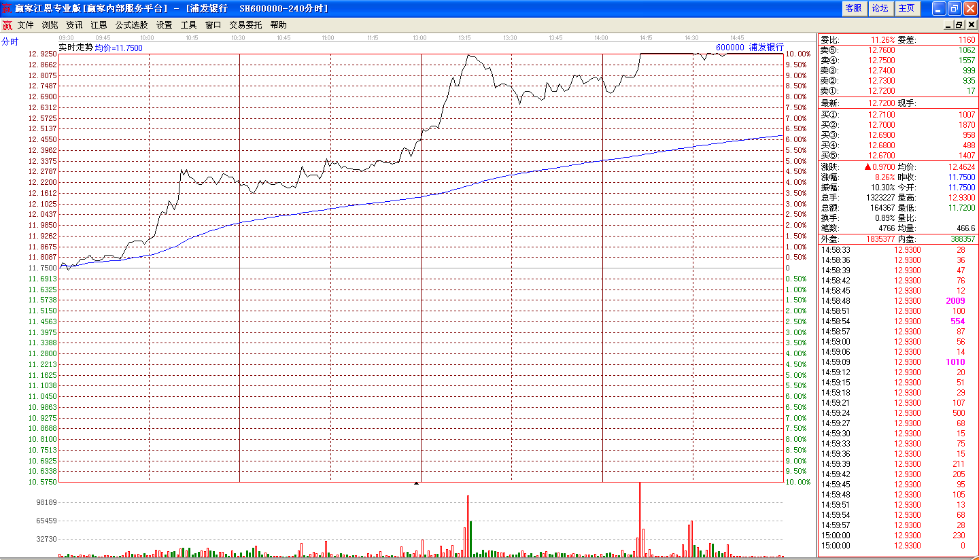Click the 客服 button
Viewport: 979px width, 560px height.
point(853,8)
